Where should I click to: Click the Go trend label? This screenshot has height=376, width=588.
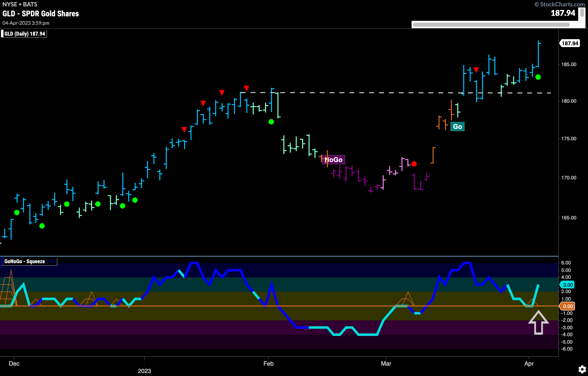457,126
